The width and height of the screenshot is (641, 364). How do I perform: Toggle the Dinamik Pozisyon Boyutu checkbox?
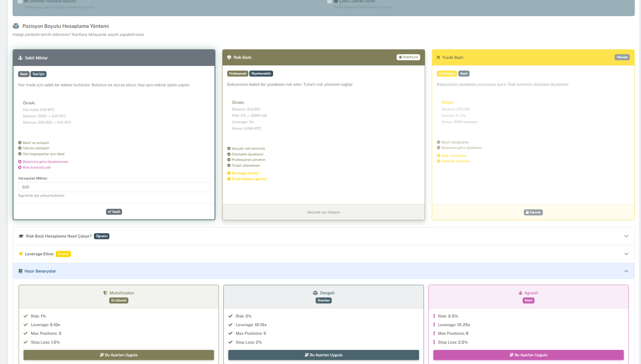pyautogui.click(x=20, y=1)
